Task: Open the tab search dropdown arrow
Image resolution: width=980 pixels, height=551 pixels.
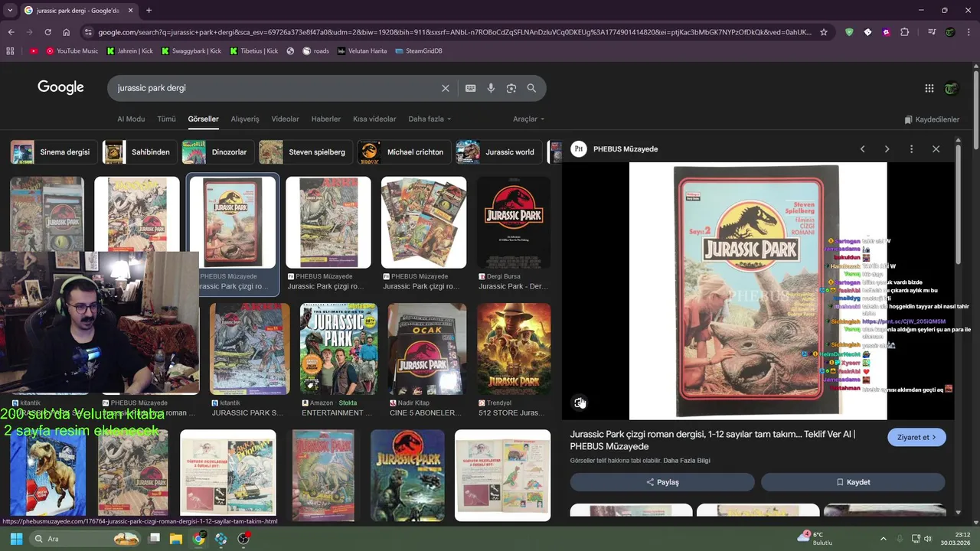Action: (10, 11)
